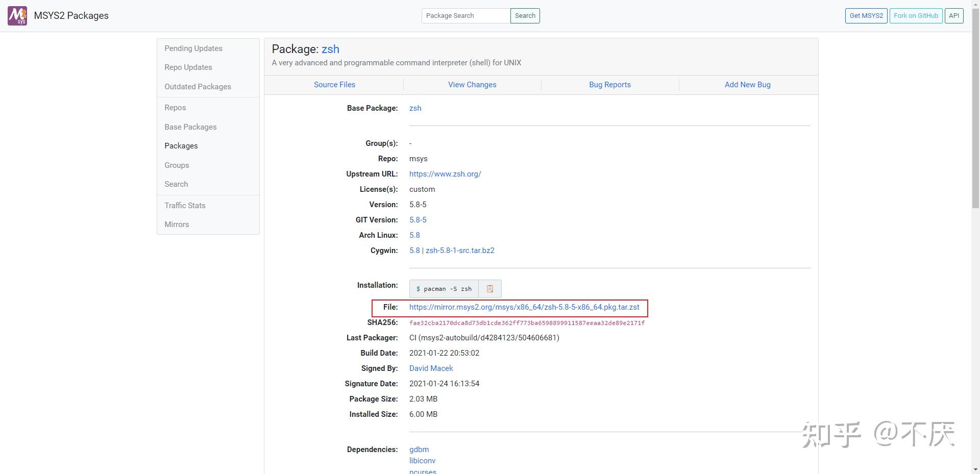Screen dimensions: 980x474
Task: Open Repos in the sidebar
Action: click(x=175, y=108)
